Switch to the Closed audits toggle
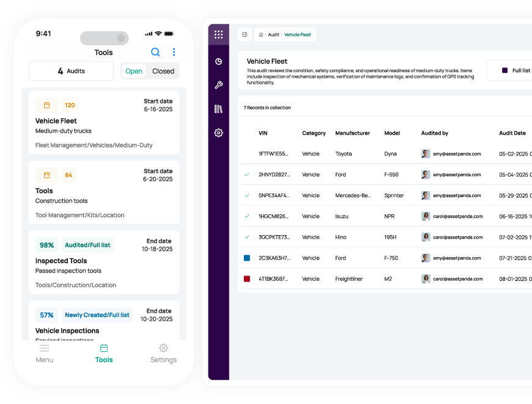Image resolution: width=532 pixels, height=404 pixels. (163, 71)
